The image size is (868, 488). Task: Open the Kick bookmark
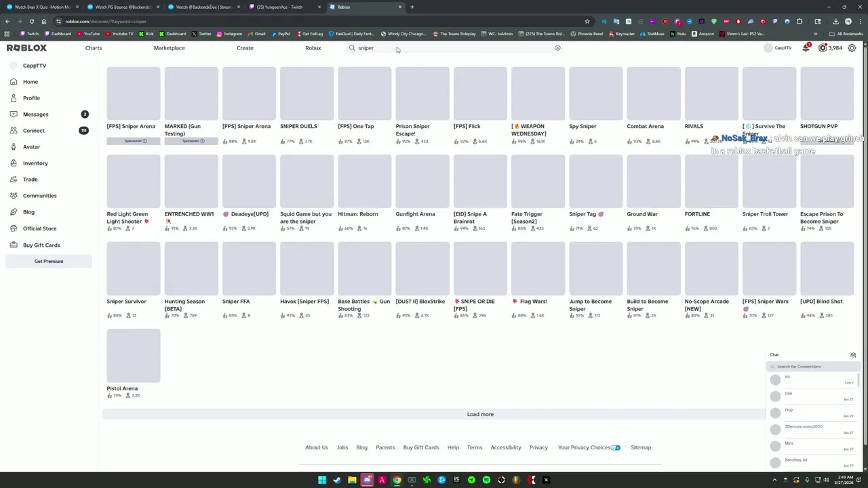point(146,34)
